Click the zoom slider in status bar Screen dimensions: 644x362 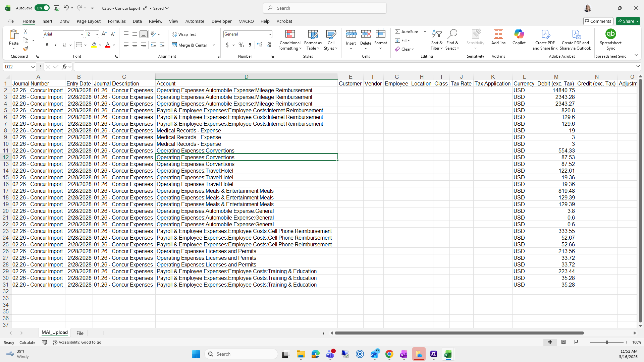point(606,342)
